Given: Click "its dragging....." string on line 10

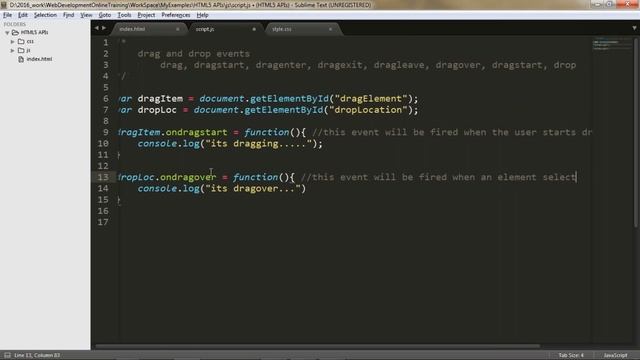Looking at the screenshot, I should [x=258, y=144].
